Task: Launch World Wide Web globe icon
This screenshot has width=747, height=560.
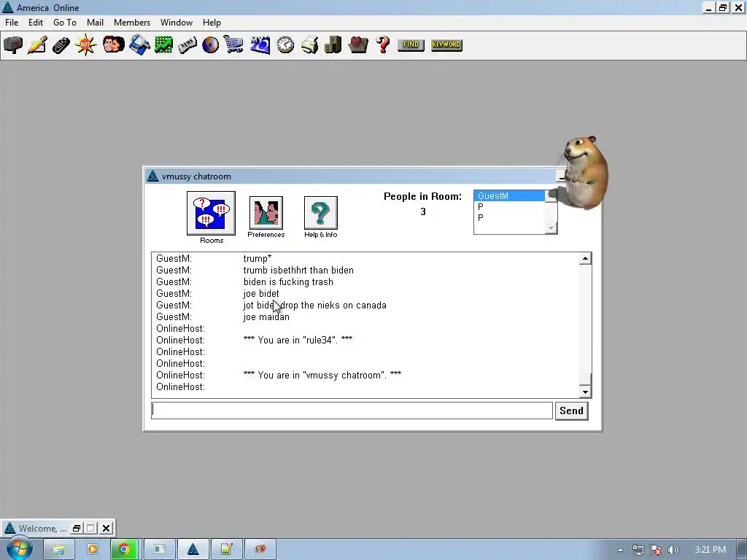Action: [210, 45]
